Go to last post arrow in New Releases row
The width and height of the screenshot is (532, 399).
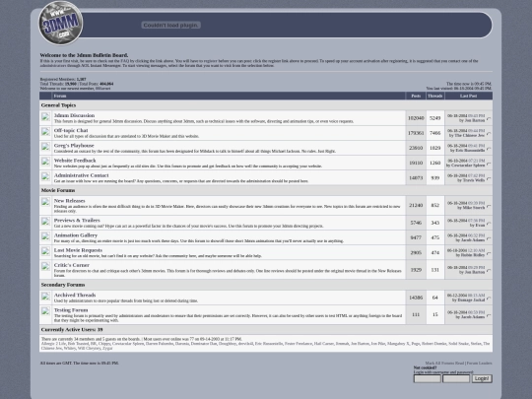(x=489, y=206)
